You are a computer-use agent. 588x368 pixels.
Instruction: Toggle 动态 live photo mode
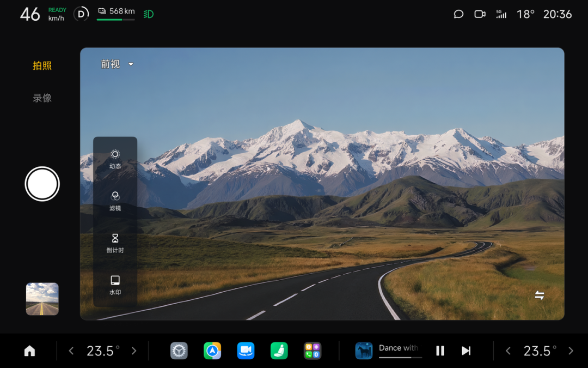click(115, 159)
